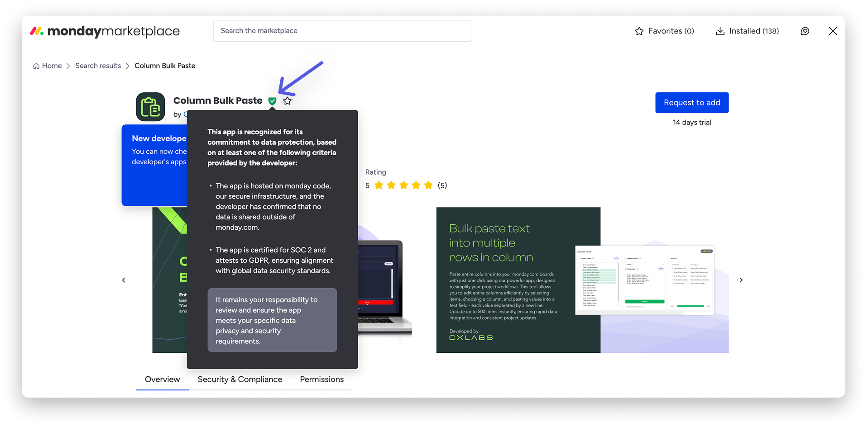
Task: Click the New developer notice popup
Action: tap(154, 165)
